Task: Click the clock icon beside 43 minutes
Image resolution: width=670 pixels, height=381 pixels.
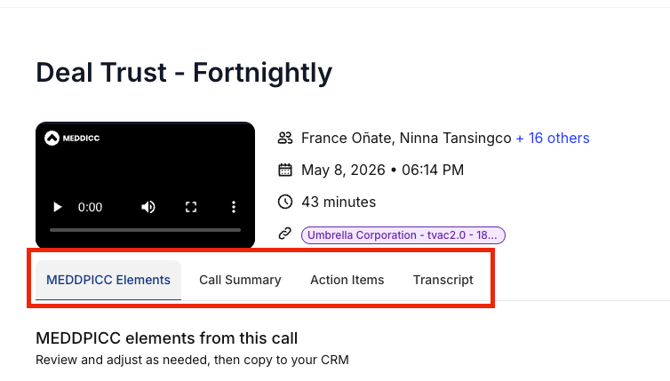Action: click(x=285, y=202)
